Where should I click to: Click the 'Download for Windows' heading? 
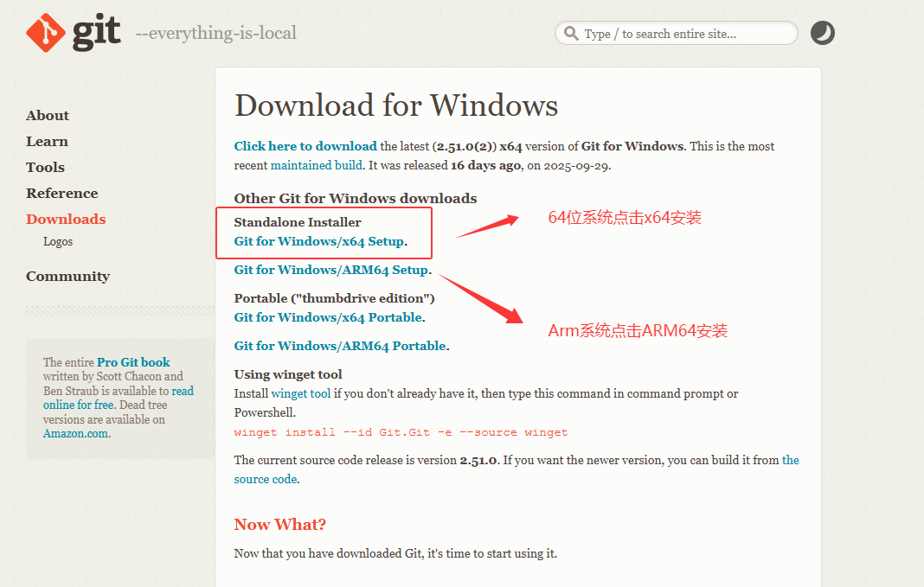396,105
